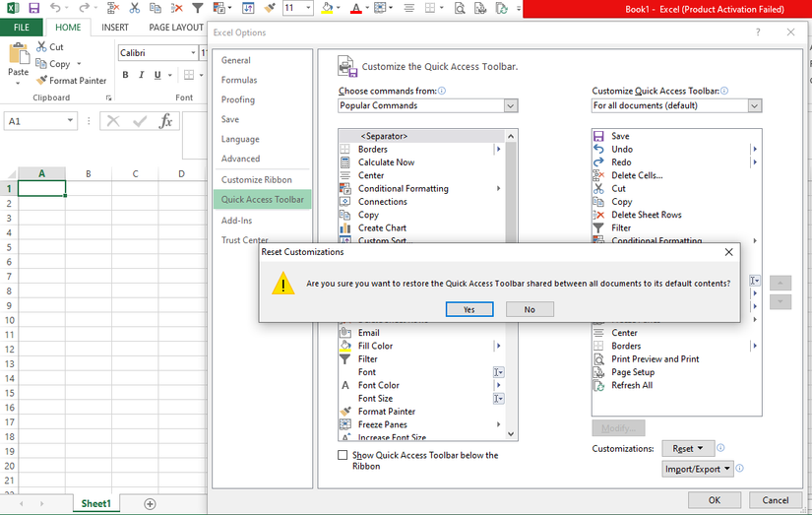Click the Insert Function fx icon
Viewport: 812px width, 515px height.
[x=165, y=121]
